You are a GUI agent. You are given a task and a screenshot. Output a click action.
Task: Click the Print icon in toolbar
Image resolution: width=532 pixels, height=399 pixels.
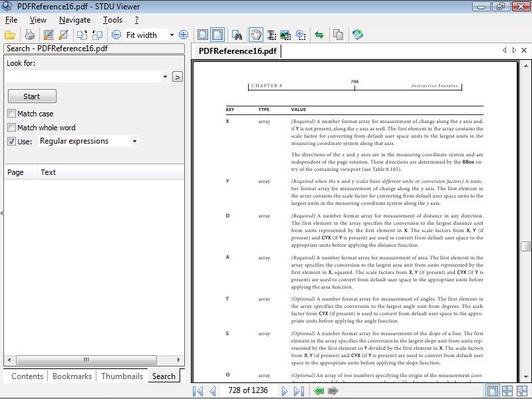29,35
